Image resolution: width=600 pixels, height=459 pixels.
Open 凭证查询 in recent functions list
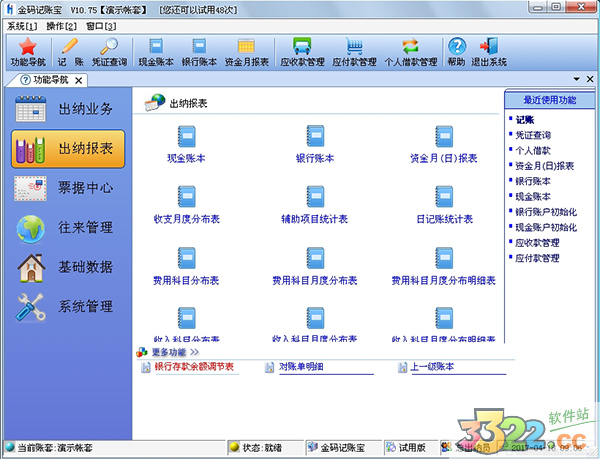pyautogui.click(x=533, y=135)
